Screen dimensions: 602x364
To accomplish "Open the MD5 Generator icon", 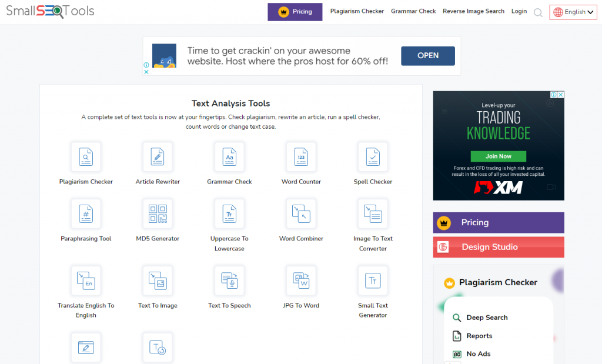I will point(158,214).
